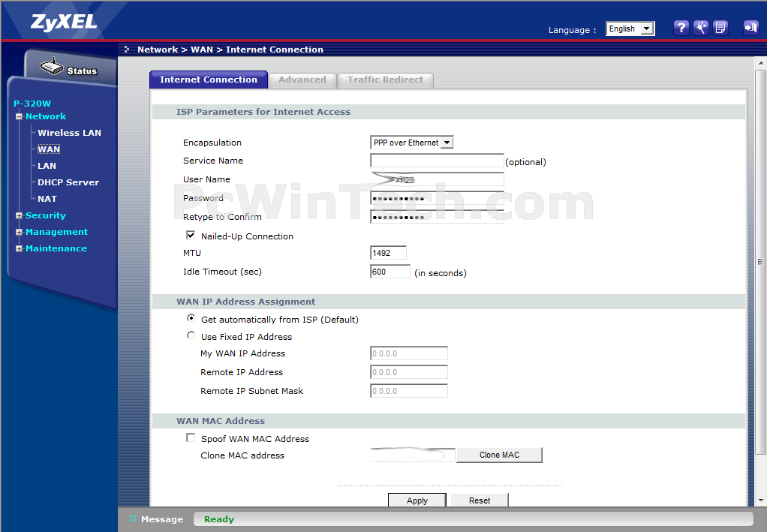Open the Language dropdown

630,29
